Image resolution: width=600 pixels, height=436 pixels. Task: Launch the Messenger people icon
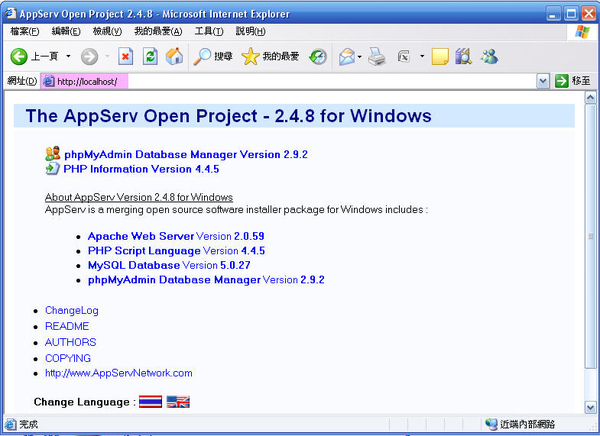489,57
